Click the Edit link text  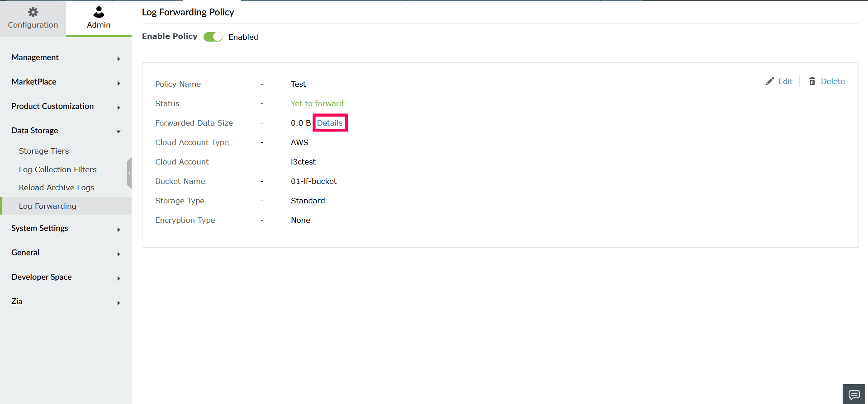click(785, 81)
